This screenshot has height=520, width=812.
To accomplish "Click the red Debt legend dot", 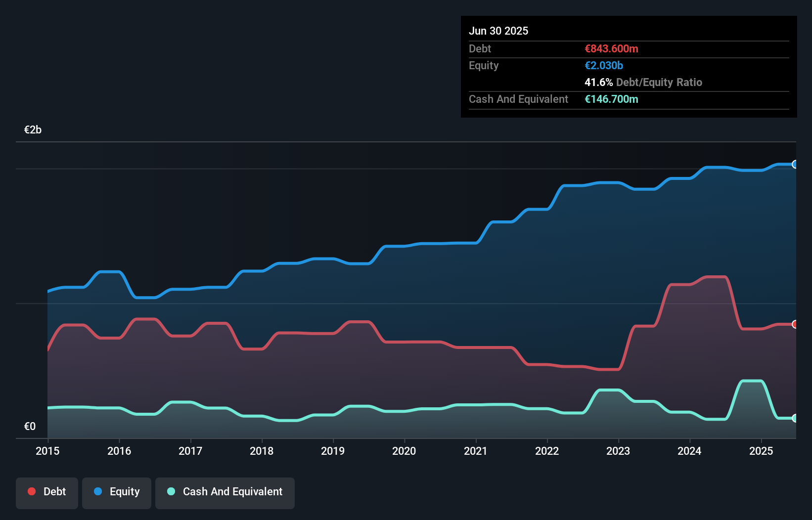I will coord(31,491).
